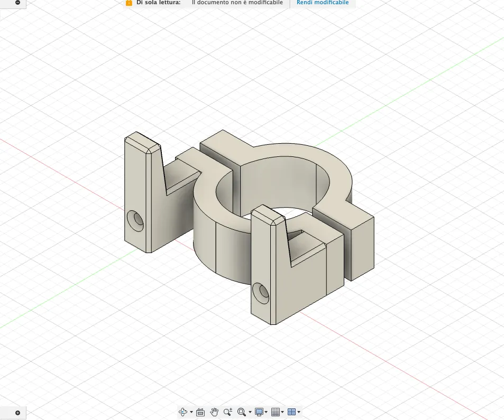Click the orange lock read-only icon

tap(129, 3)
